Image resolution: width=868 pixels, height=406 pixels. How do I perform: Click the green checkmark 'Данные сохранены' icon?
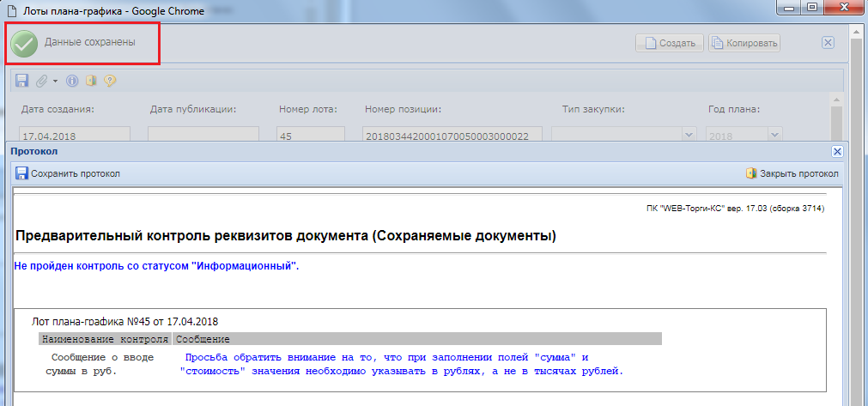25,43
